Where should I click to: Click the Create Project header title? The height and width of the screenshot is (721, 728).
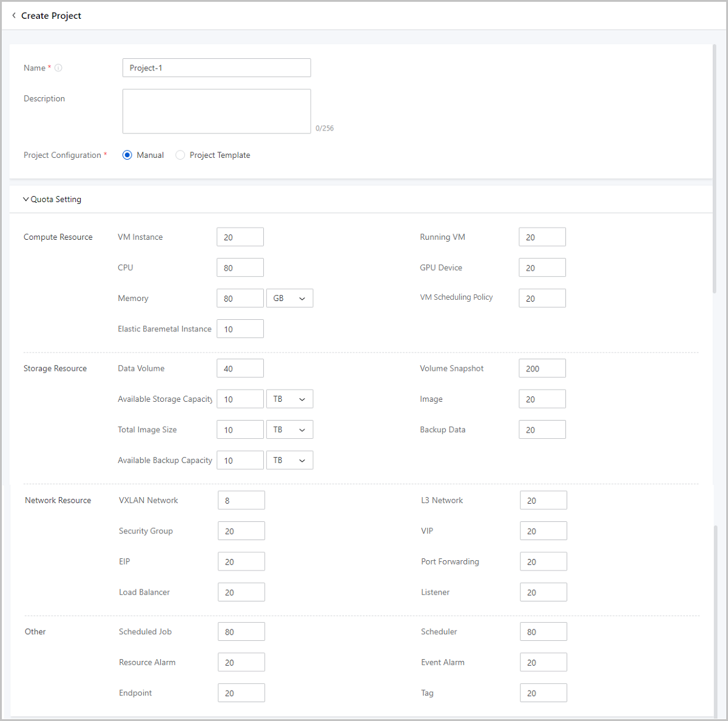[x=51, y=16]
